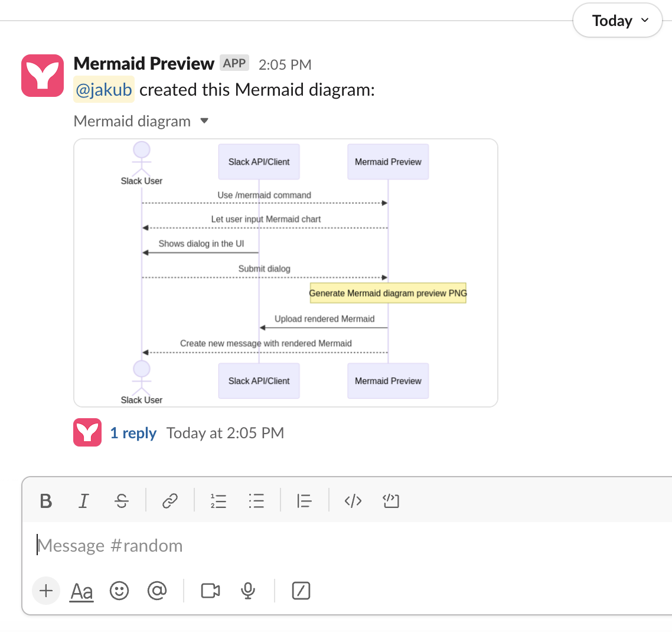
Task: Toggle bold formatting in the composer
Action: [x=46, y=500]
